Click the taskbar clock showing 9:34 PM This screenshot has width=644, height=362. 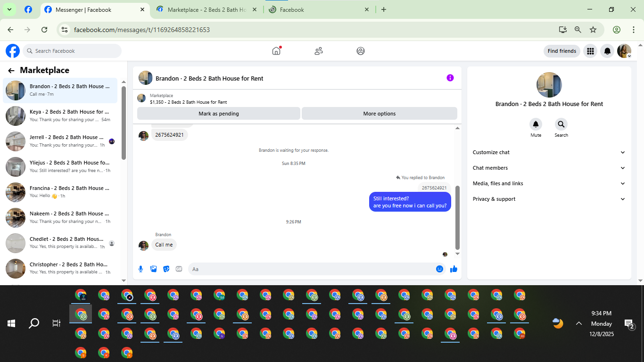coord(602,313)
